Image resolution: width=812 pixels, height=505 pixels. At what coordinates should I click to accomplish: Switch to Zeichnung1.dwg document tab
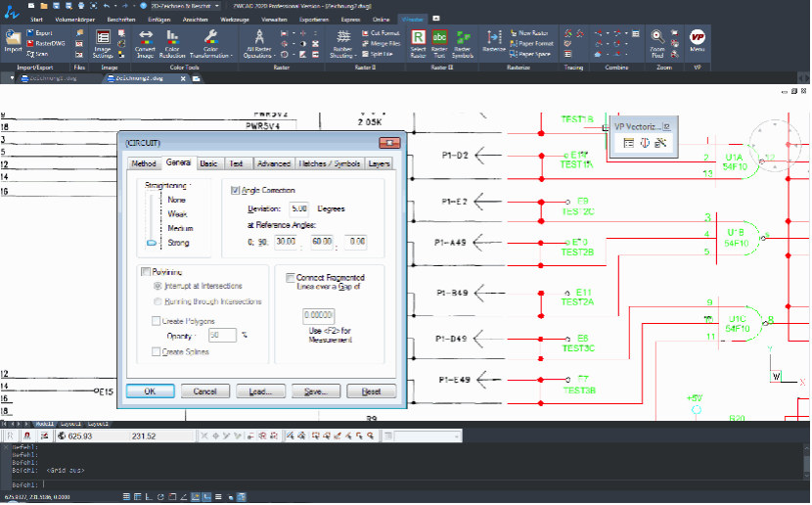[x=52, y=78]
